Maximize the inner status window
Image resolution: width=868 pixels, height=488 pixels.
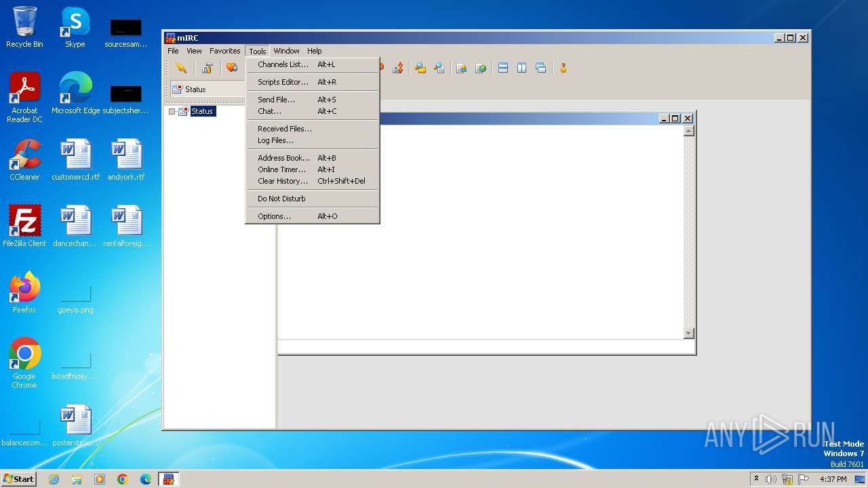(x=675, y=119)
